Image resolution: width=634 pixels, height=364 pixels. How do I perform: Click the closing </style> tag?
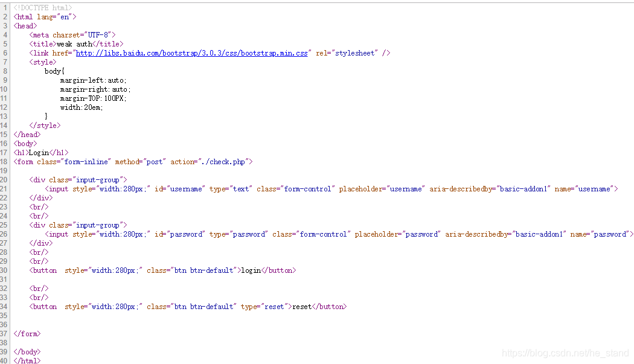[45, 126]
